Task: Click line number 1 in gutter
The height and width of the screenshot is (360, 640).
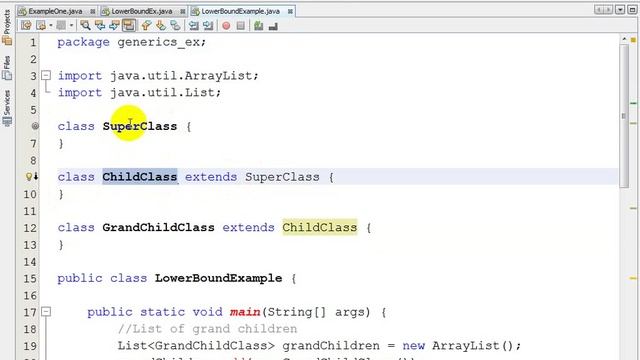Action: coord(33,42)
